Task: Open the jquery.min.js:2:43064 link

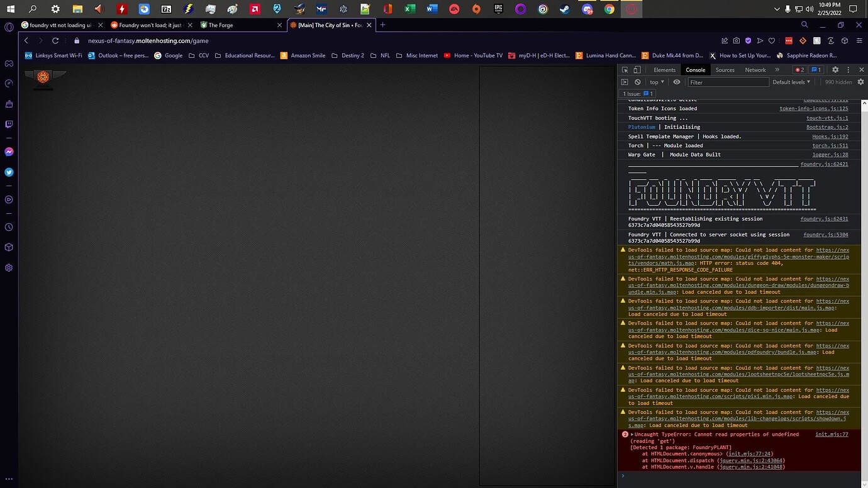Action: pyautogui.click(x=750, y=461)
